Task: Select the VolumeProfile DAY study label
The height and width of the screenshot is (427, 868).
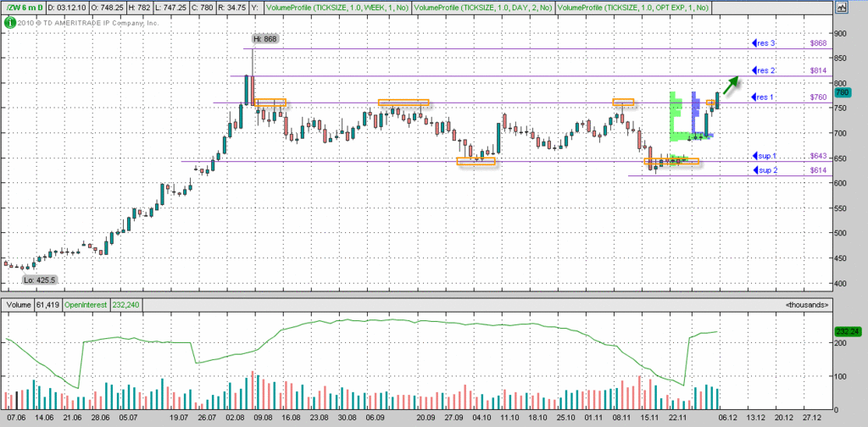Action: (483, 7)
